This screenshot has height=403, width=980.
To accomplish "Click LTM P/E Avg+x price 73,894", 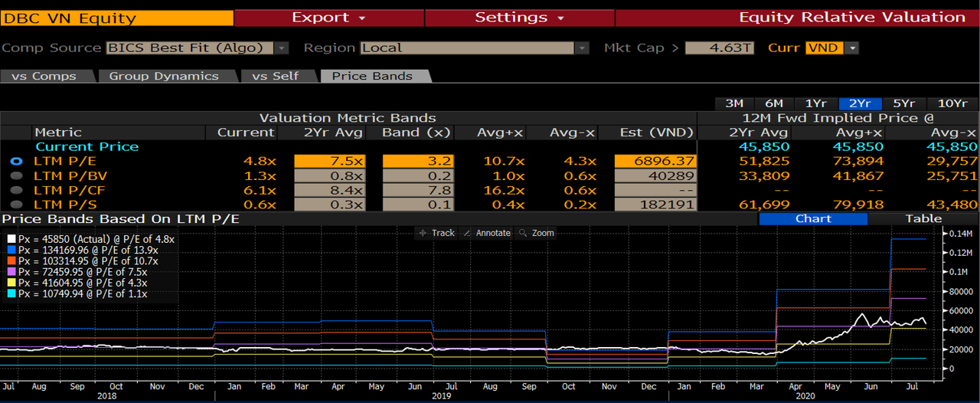I will coord(858,162).
